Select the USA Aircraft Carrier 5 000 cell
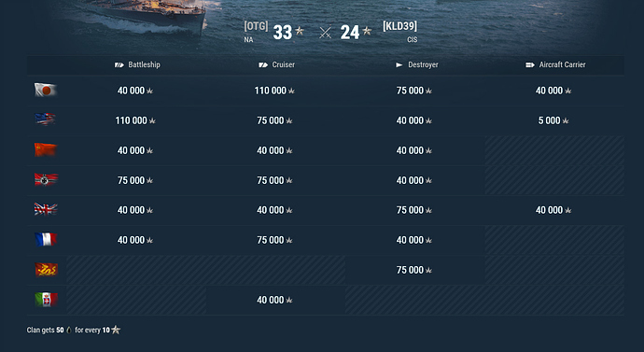Screen dimensions: 644x352 [x=553, y=120]
